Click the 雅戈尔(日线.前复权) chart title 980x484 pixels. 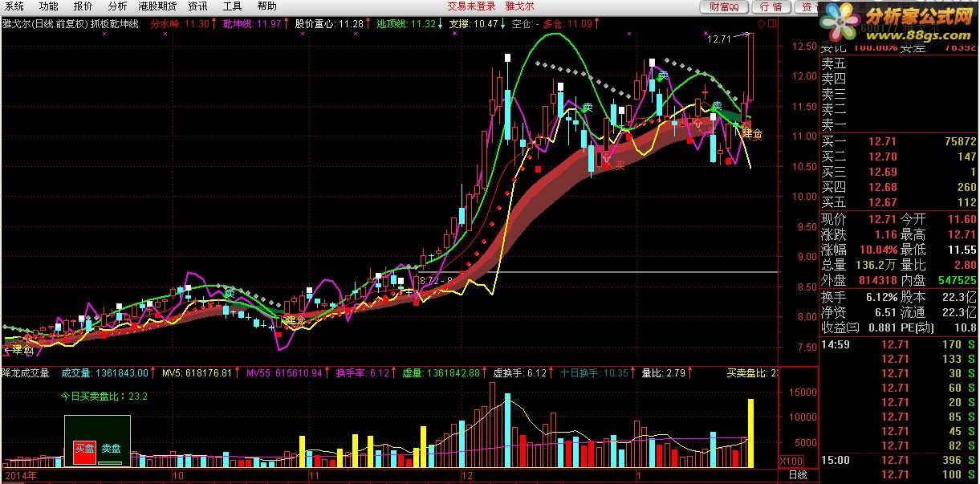click(43, 24)
